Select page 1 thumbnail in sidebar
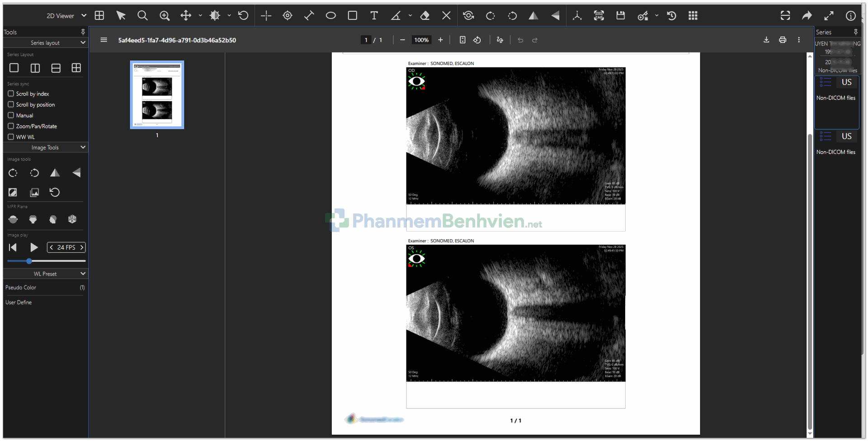 157,95
